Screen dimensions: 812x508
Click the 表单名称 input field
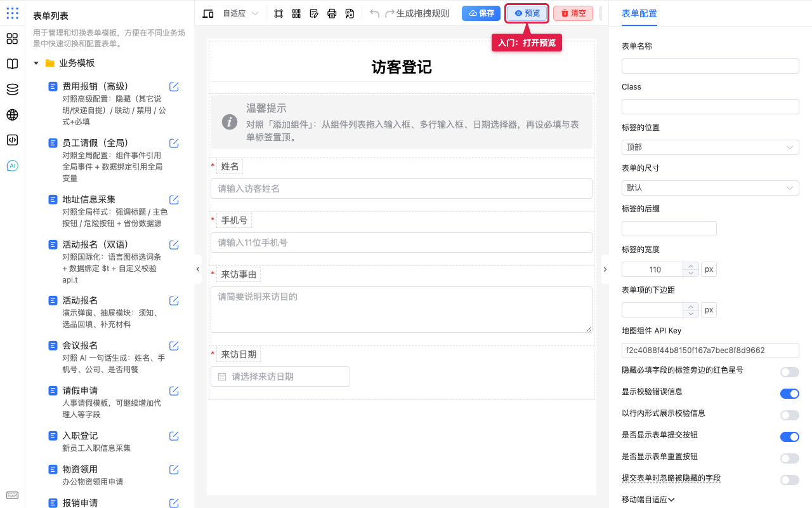tap(710, 66)
